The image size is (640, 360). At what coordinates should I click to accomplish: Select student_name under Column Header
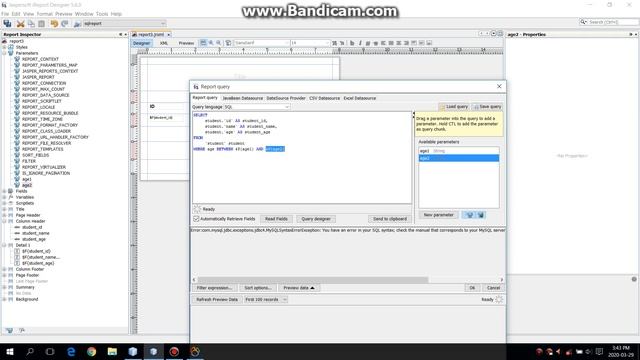click(x=36, y=233)
